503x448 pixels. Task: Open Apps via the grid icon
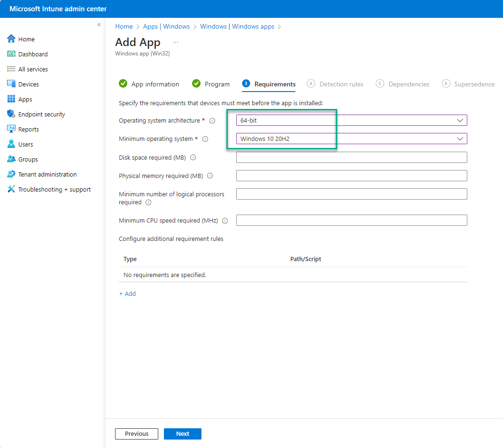tap(13, 99)
